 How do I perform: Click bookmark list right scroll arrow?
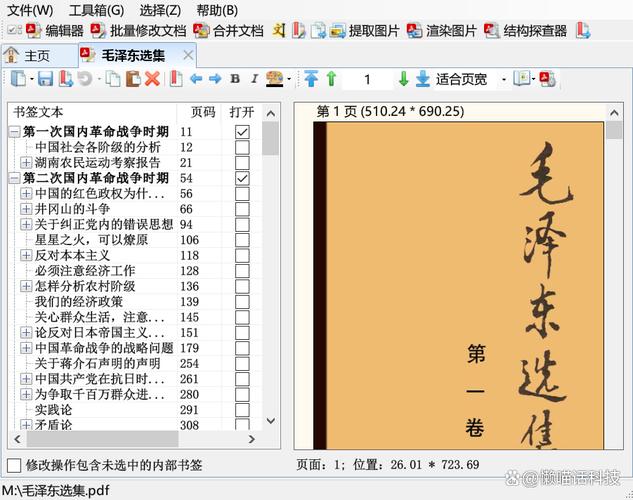click(x=252, y=439)
